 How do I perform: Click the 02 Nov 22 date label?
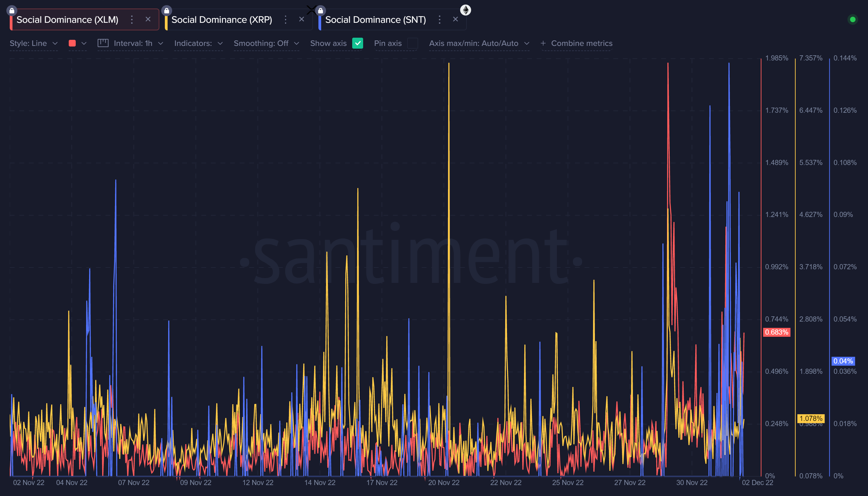(29, 482)
